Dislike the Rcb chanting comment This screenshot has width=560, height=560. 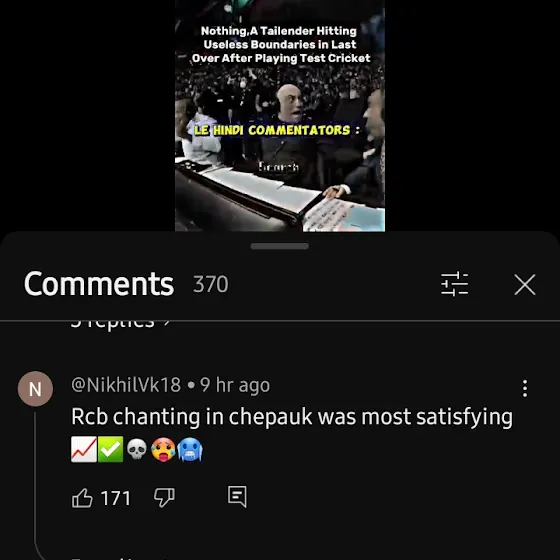coord(164,498)
